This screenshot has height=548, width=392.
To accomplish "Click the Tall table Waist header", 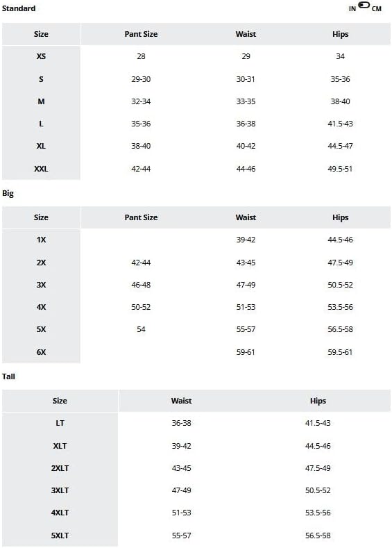I will 182,401.
